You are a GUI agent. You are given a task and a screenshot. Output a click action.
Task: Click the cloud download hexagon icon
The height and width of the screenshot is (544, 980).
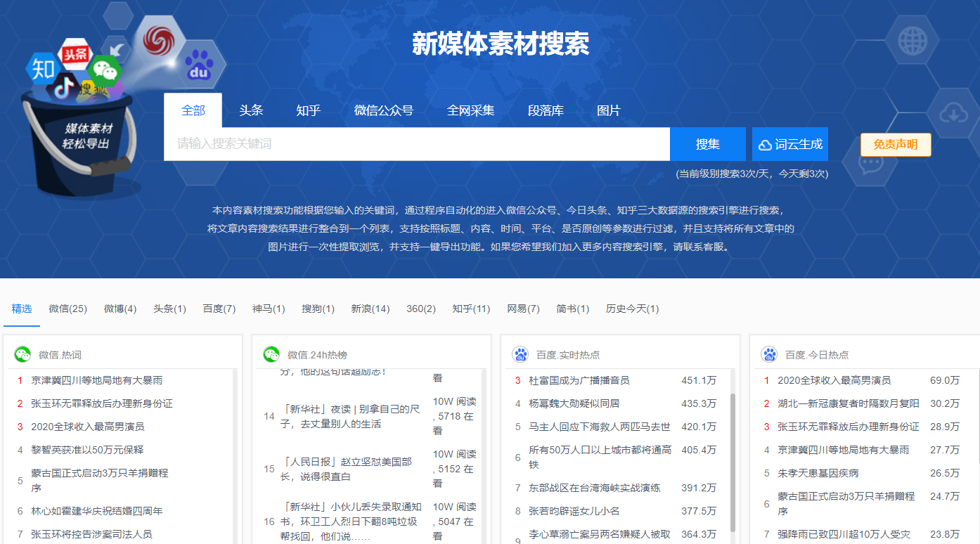coord(953,112)
